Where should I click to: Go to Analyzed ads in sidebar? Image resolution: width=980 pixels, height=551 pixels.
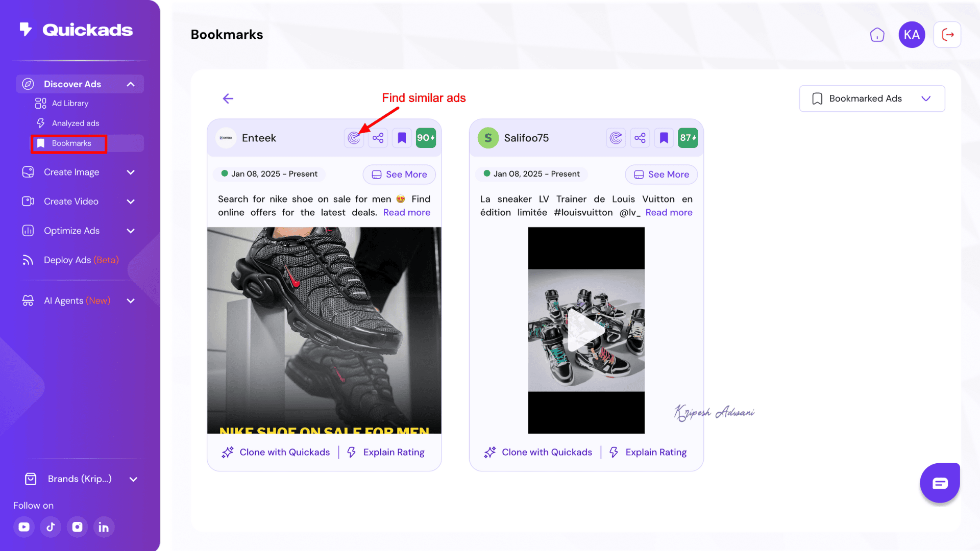point(75,123)
